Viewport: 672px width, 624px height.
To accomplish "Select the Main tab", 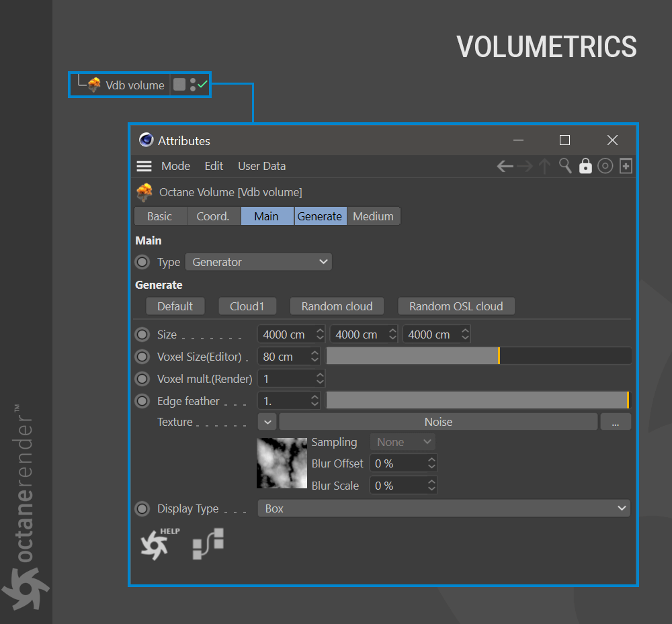I will [x=267, y=216].
